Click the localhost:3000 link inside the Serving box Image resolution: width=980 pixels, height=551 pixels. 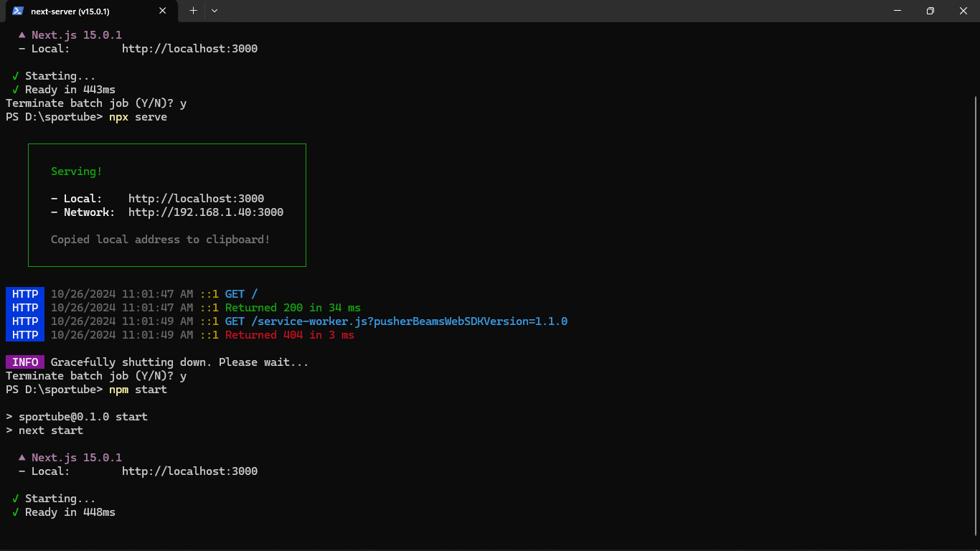coord(196,199)
